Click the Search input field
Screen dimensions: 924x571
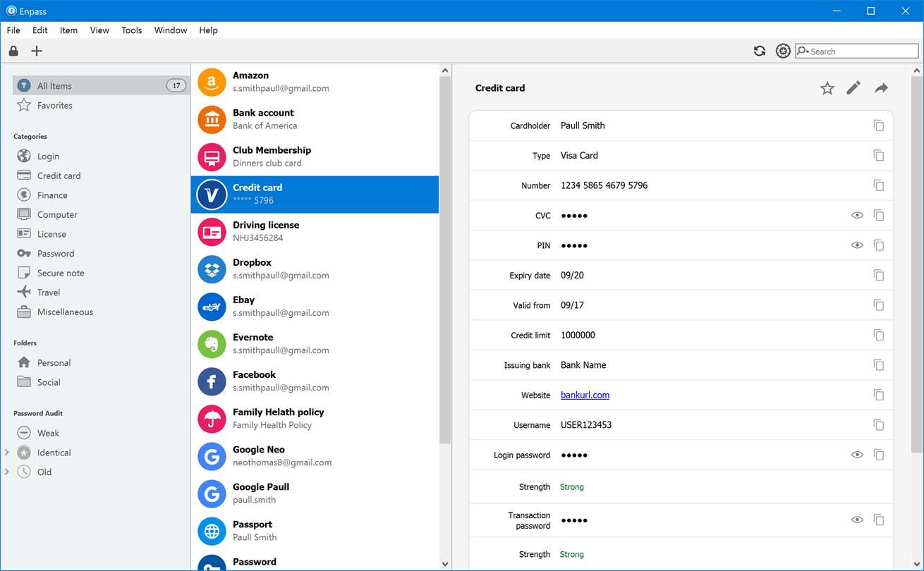pyautogui.click(x=857, y=51)
